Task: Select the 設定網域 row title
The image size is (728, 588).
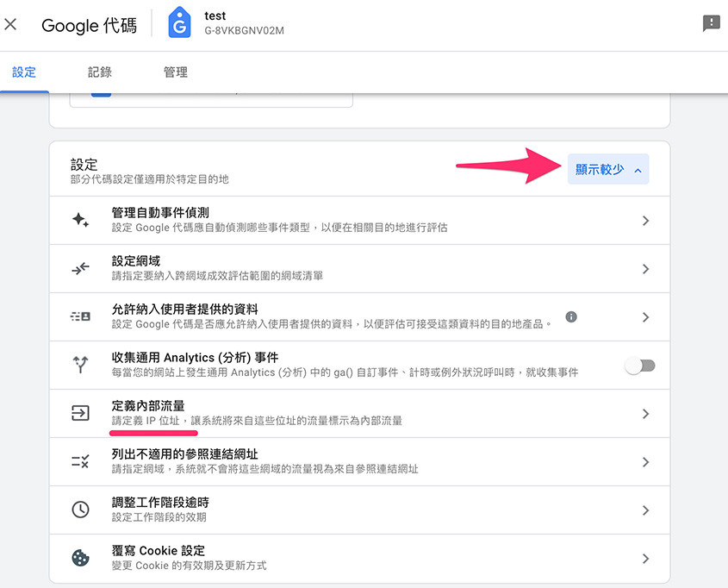Action: pos(136,261)
